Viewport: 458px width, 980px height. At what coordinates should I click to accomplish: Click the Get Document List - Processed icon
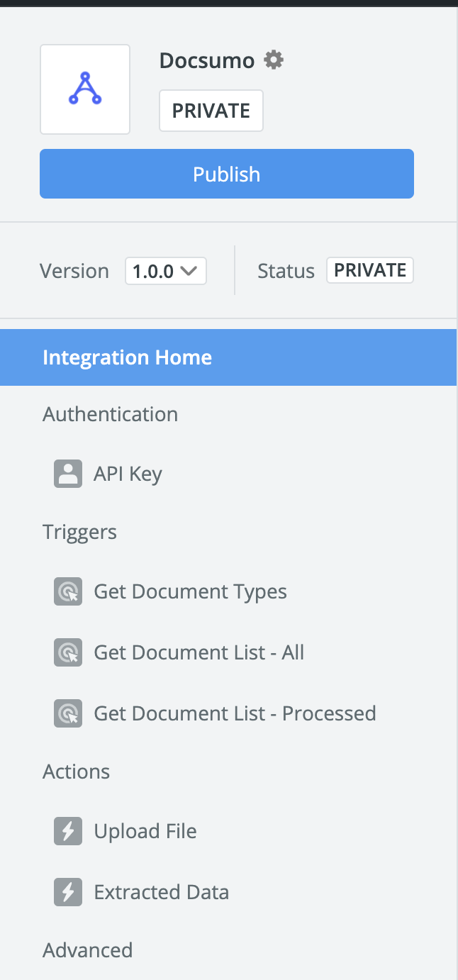pos(68,713)
